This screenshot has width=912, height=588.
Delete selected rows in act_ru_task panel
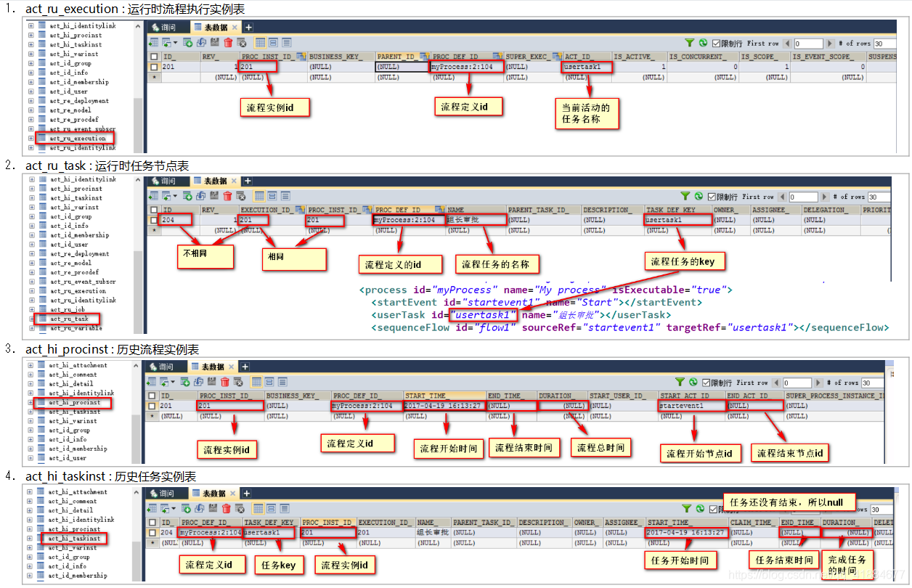pos(228,196)
